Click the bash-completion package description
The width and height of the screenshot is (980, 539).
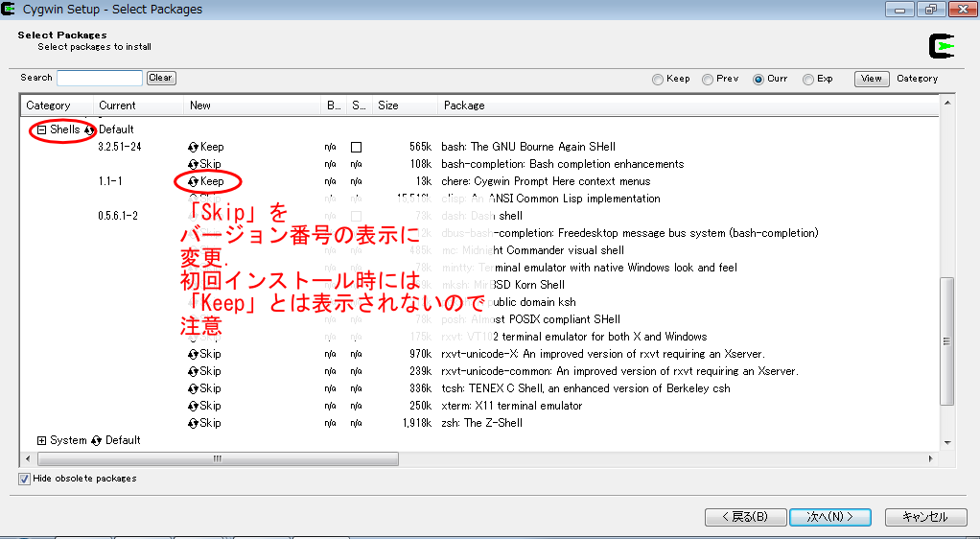pyautogui.click(x=563, y=164)
